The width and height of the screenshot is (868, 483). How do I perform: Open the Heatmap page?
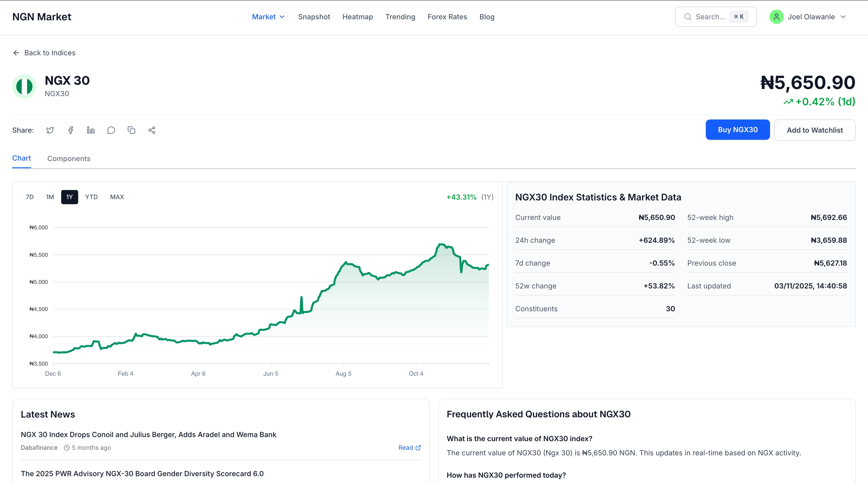tap(358, 16)
